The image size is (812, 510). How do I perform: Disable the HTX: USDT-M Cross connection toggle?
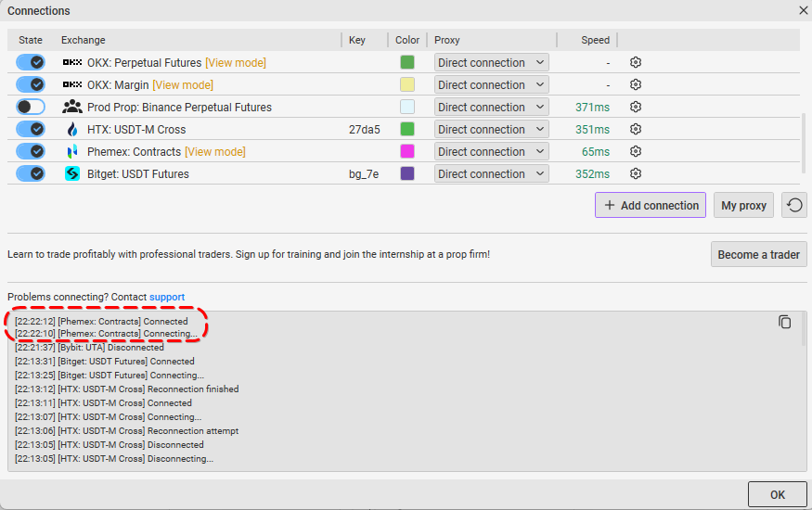(x=31, y=129)
